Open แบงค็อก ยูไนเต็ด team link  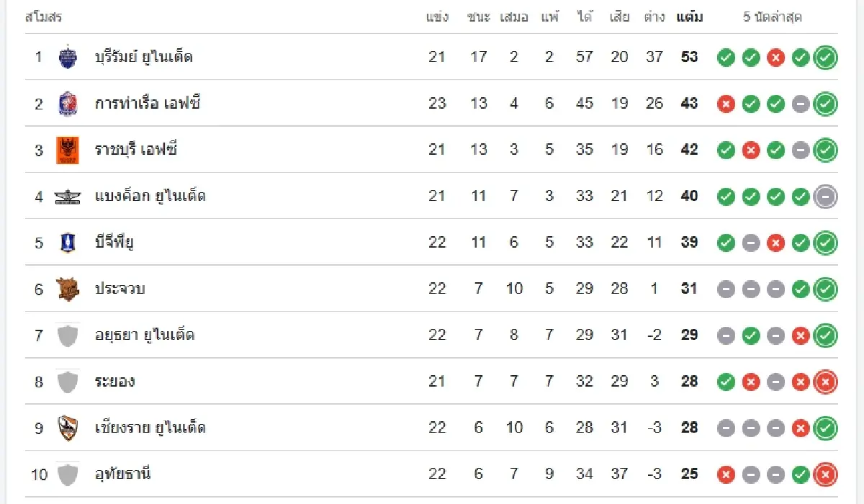coord(150,196)
